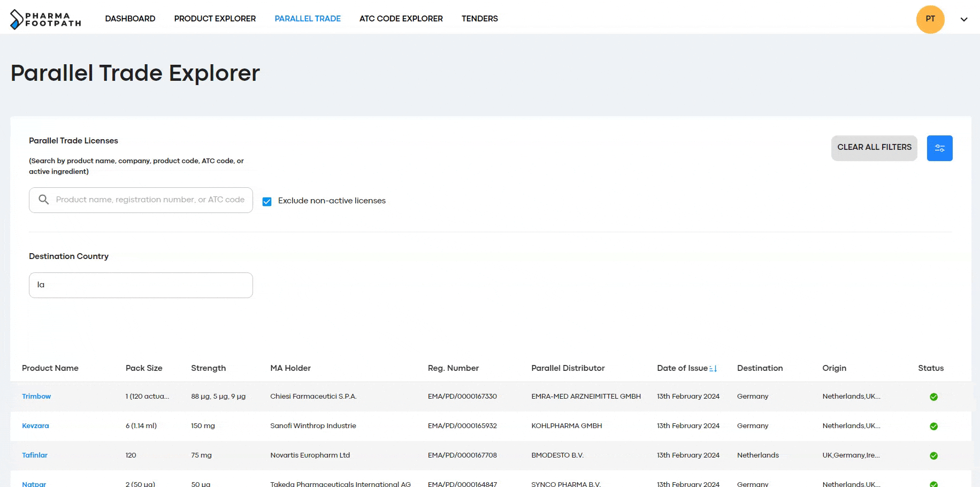The image size is (980, 487).
Task: Click the green status icon for Trimbow
Action: click(x=933, y=397)
